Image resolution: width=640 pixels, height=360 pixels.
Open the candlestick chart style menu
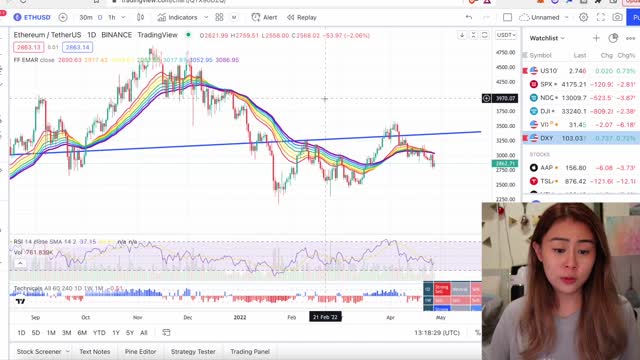(140, 17)
